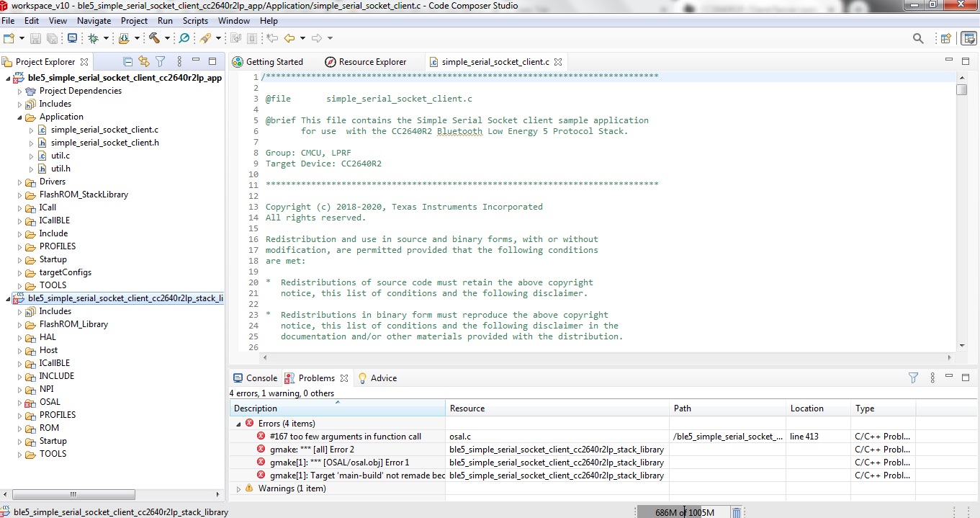This screenshot has width=980, height=518.
Task: Switch to the Advice tab
Action: click(377, 378)
